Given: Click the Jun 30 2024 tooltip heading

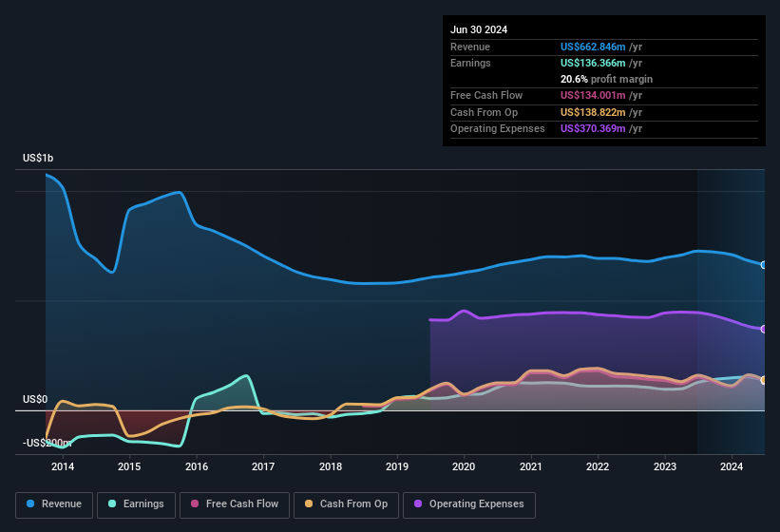Looking at the screenshot, I should tap(479, 29).
